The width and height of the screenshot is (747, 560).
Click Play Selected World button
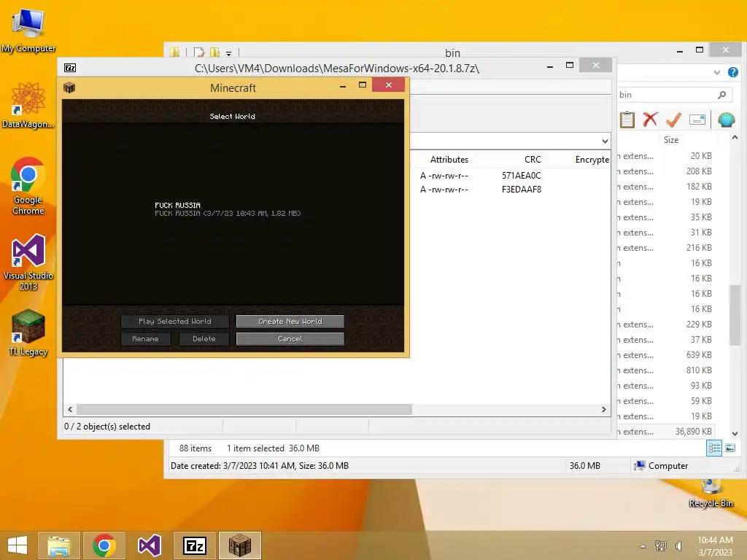(x=175, y=322)
